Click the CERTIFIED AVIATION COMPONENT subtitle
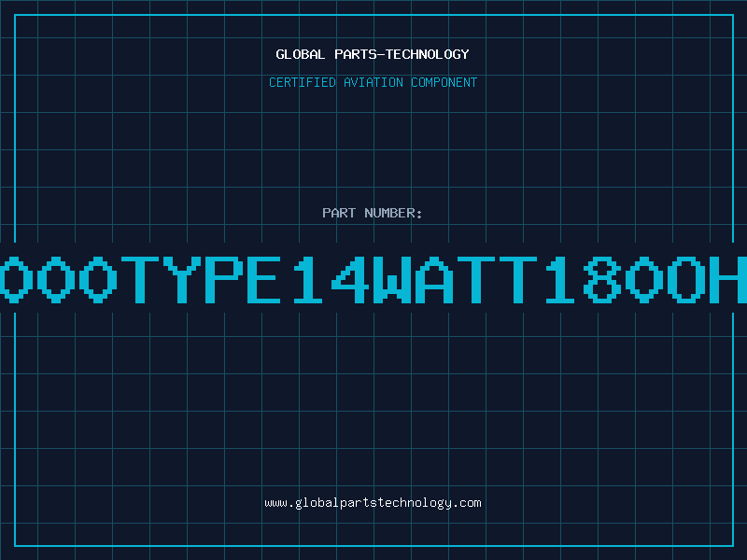Viewport: 747px width, 560px height. coord(373,82)
